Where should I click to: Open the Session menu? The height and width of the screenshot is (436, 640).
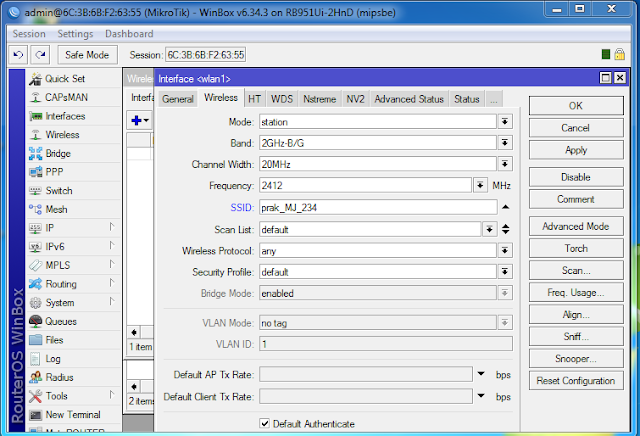point(29,34)
